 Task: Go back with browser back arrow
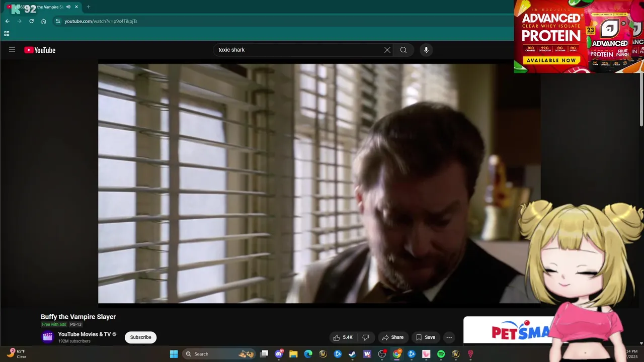pos(8,21)
